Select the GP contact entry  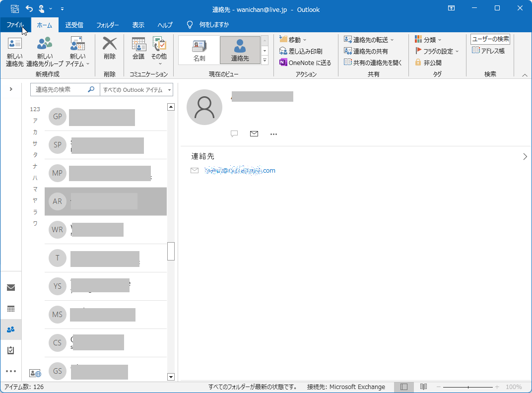(x=106, y=117)
